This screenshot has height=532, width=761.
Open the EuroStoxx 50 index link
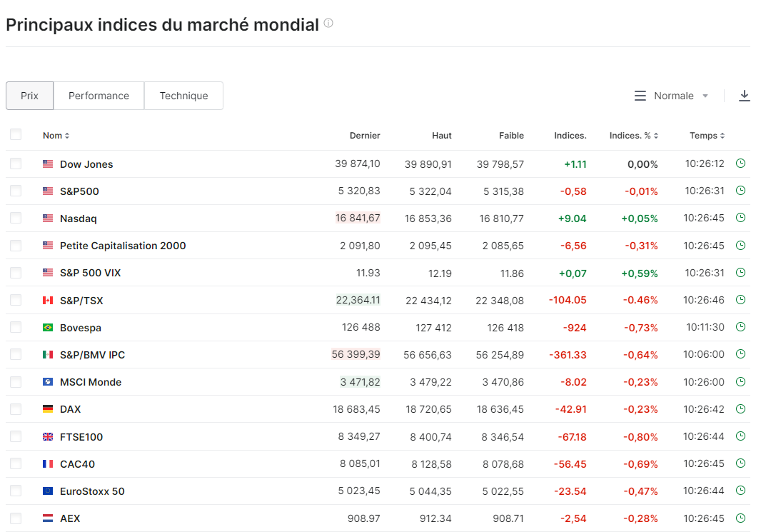click(92, 491)
